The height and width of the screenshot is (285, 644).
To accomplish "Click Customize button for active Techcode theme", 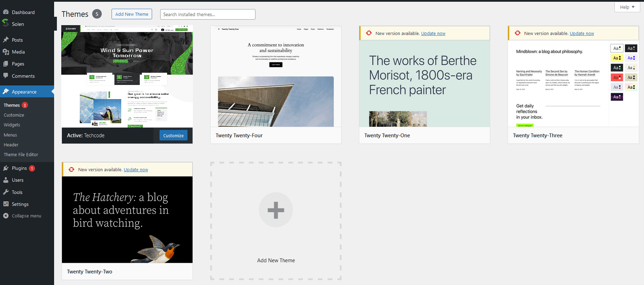I will click(x=173, y=135).
